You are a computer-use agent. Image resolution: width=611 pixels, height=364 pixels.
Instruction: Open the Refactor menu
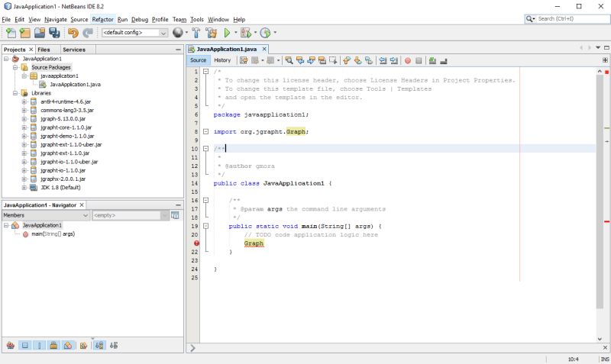(x=102, y=20)
